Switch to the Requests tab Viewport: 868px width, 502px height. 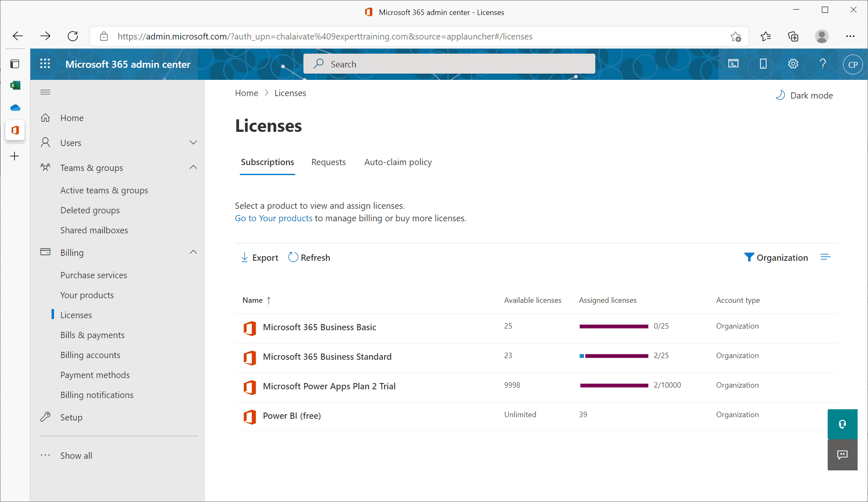pyautogui.click(x=328, y=162)
